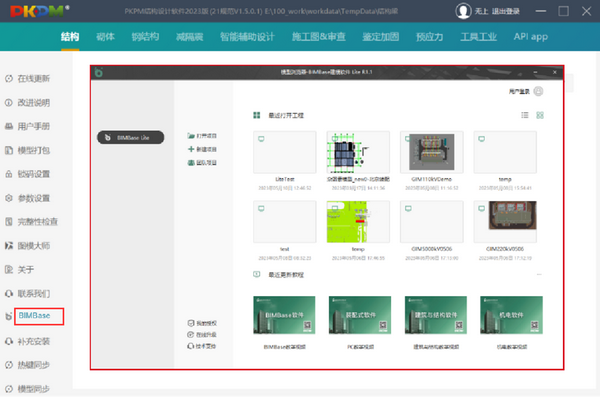This screenshot has height=397, width=600.
Task: Go to the 施工图&审查 tab
Action: pos(319,37)
